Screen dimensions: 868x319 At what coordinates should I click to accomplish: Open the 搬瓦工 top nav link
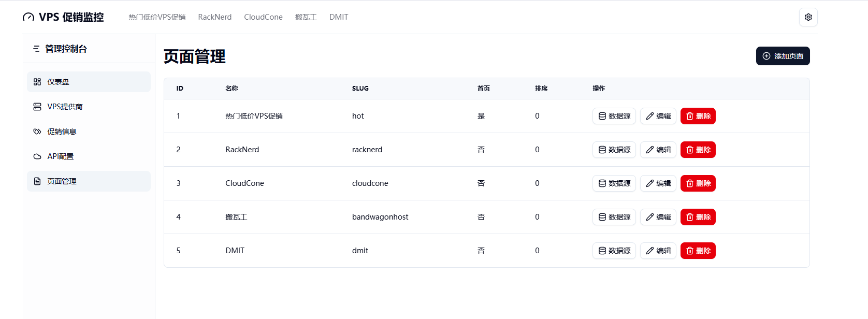pyautogui.click(x=306, y=17)
